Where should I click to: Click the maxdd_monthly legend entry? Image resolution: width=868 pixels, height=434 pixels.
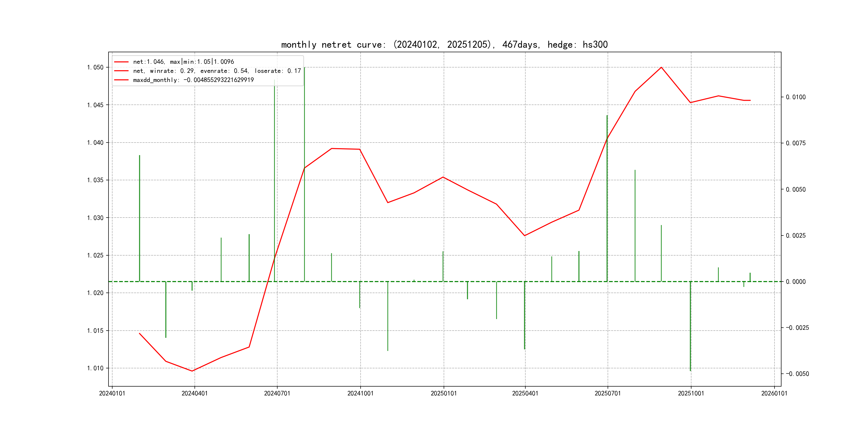point(193,80)
